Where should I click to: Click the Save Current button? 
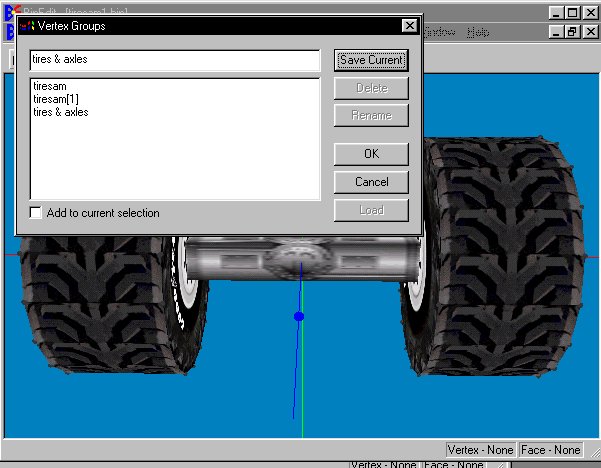point(371,60)
